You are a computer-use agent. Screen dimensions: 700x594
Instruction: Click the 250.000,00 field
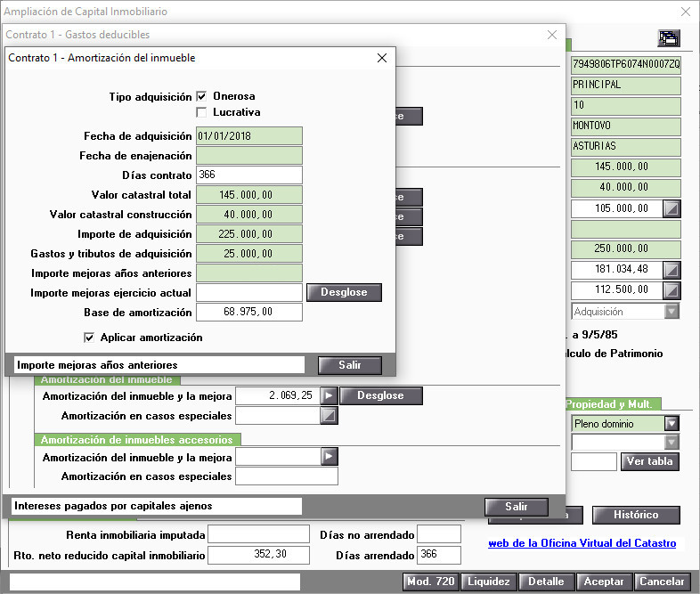(x=626, y=249)
